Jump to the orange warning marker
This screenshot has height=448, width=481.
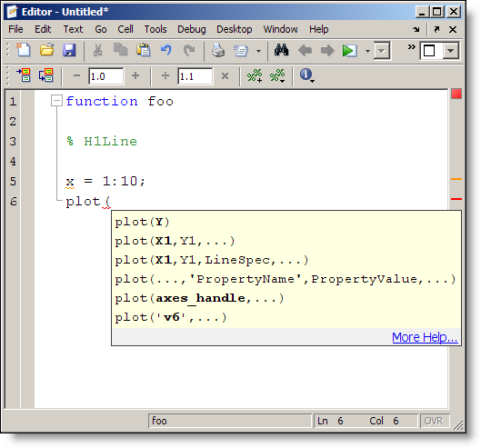click(456, 179)
